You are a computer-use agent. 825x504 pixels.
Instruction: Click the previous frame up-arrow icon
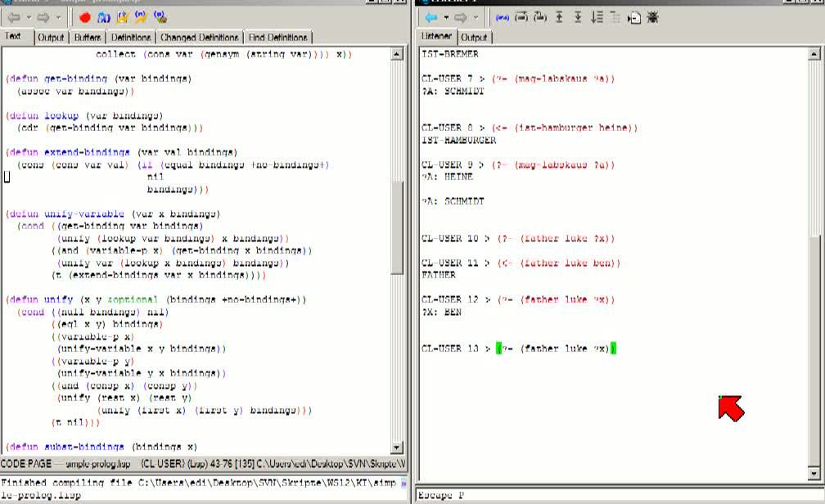559,17
